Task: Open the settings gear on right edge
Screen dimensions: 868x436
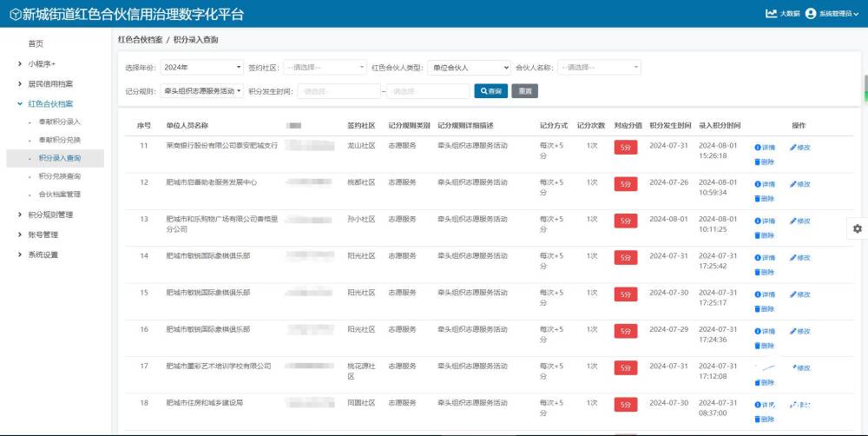Action: click(857, 228)
